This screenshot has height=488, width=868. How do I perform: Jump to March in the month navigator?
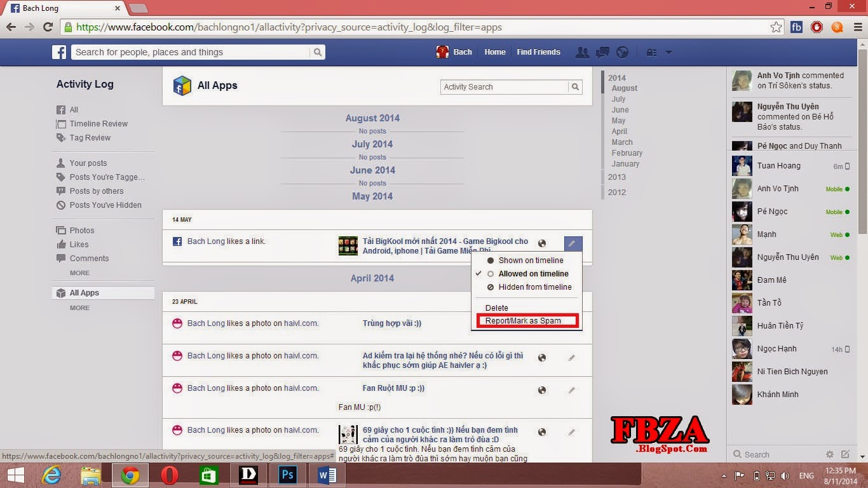(622, 142)
